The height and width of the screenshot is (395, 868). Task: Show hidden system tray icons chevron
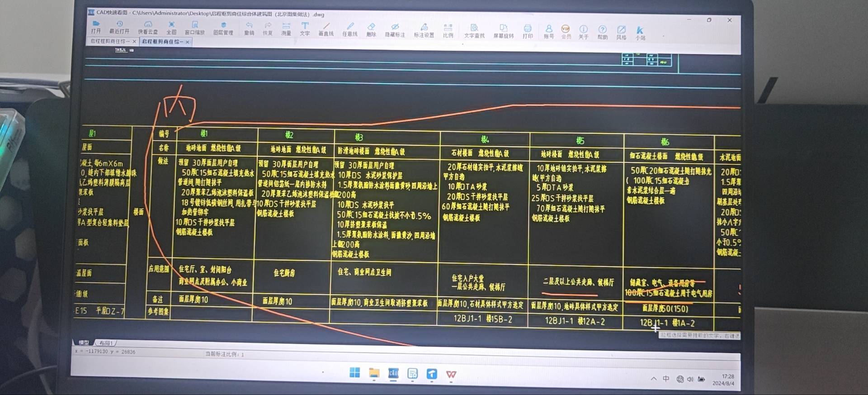[654, 378]
